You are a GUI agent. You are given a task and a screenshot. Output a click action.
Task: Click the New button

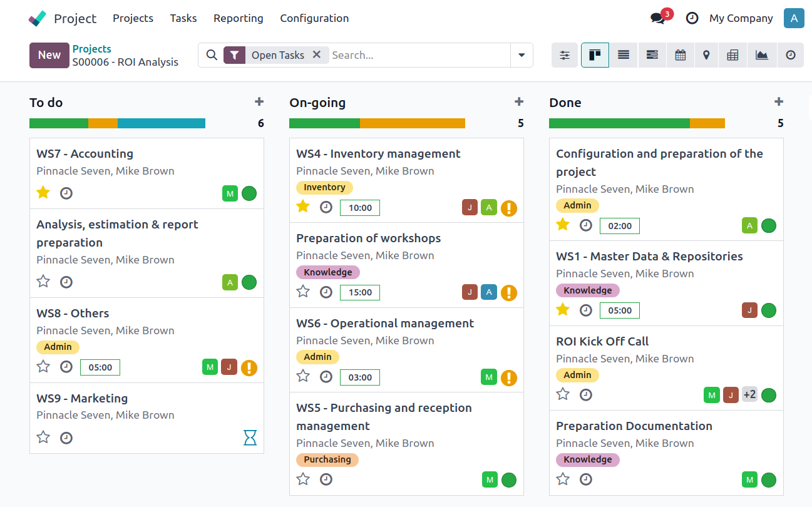pyautogui.click(x=49, y=55)
